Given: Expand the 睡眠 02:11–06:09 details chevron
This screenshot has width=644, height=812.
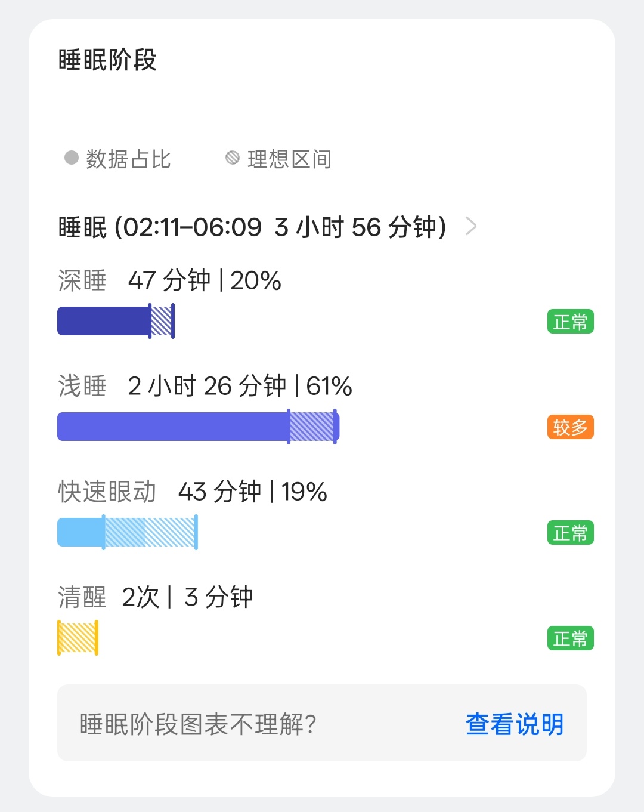Looking at the screenshot, I should [x=471, y=227].
